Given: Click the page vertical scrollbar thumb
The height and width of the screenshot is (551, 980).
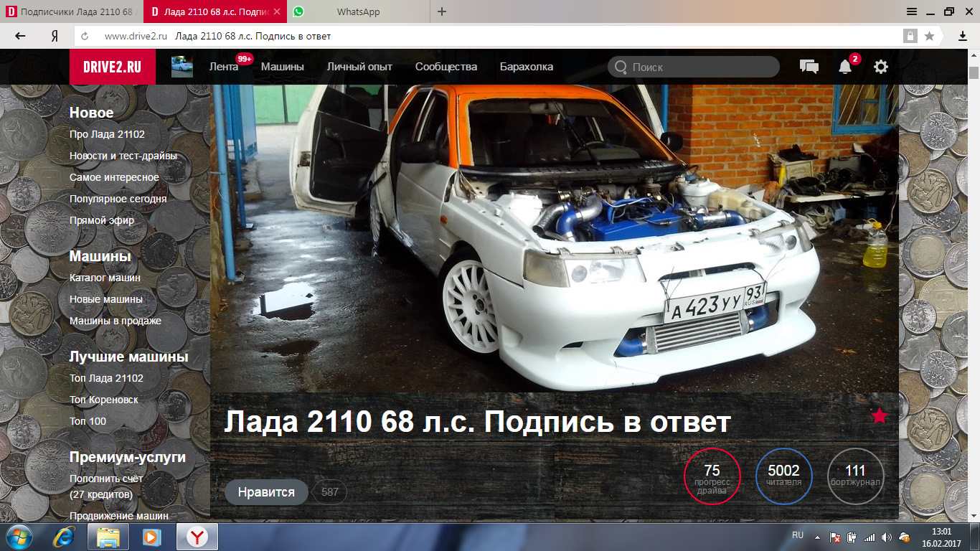Looking at the screenshot, I should (974, 72).
